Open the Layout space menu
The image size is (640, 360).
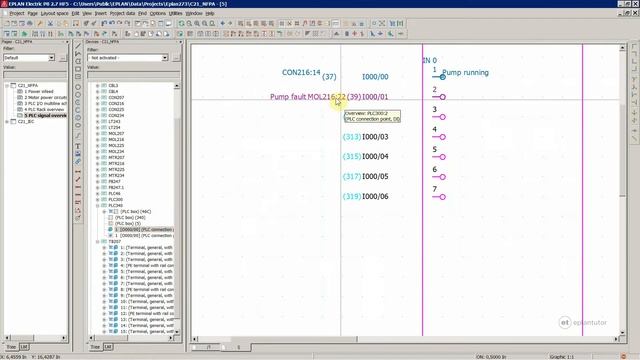click(x=54, y=13)
